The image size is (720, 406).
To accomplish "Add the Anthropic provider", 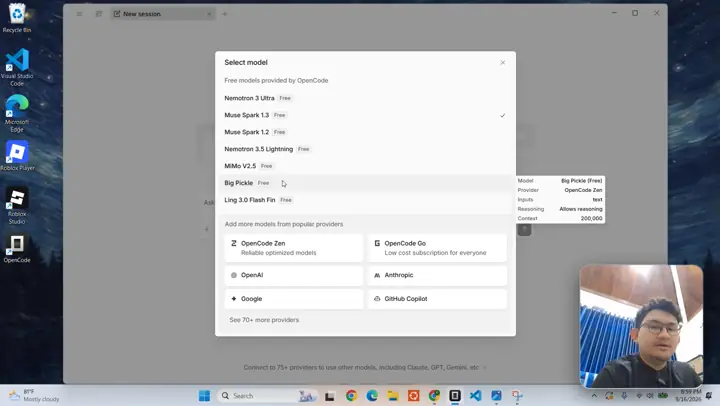I will [x=437, y=276].
